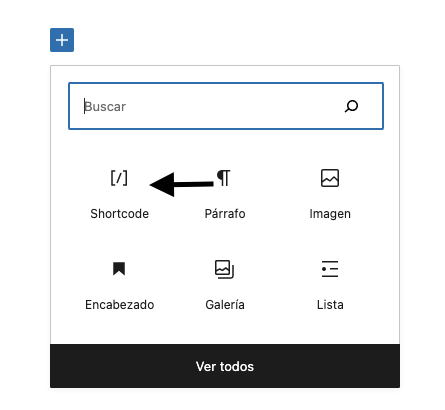Select the Párrafo pilcrow icon
This screenshot has height=410, width=445.
(224, 178)
